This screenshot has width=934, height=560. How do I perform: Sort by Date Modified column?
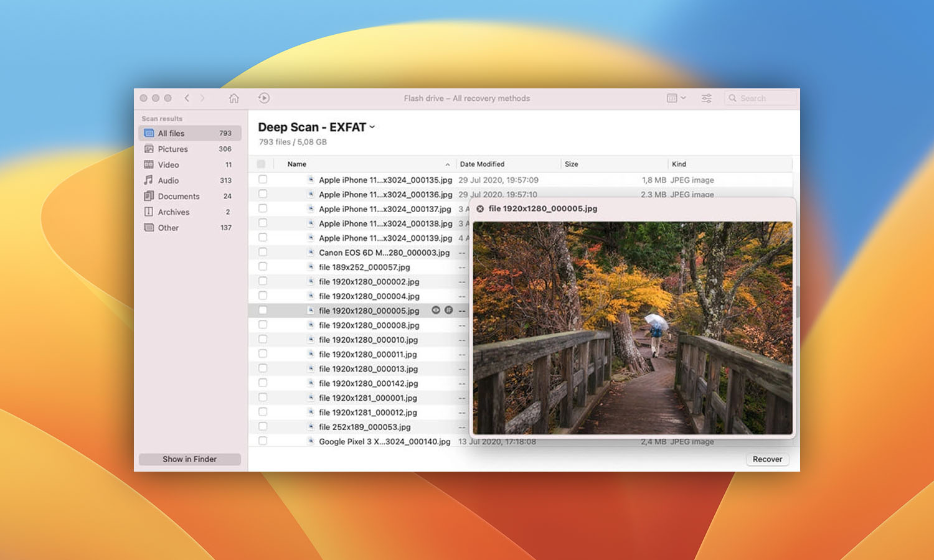click(x=482, y=164)
